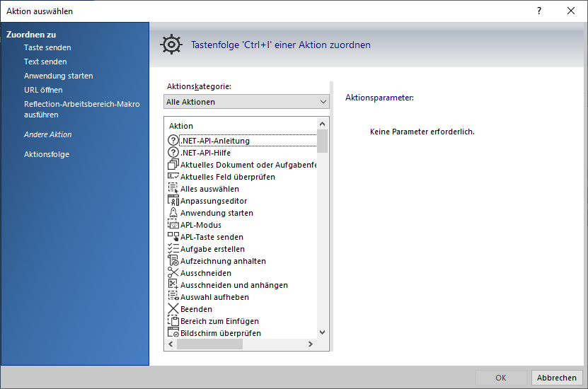
Task: Choose 'Anwendung starten' in the Zuordnen zu sidebar
Action: (59, 76)
